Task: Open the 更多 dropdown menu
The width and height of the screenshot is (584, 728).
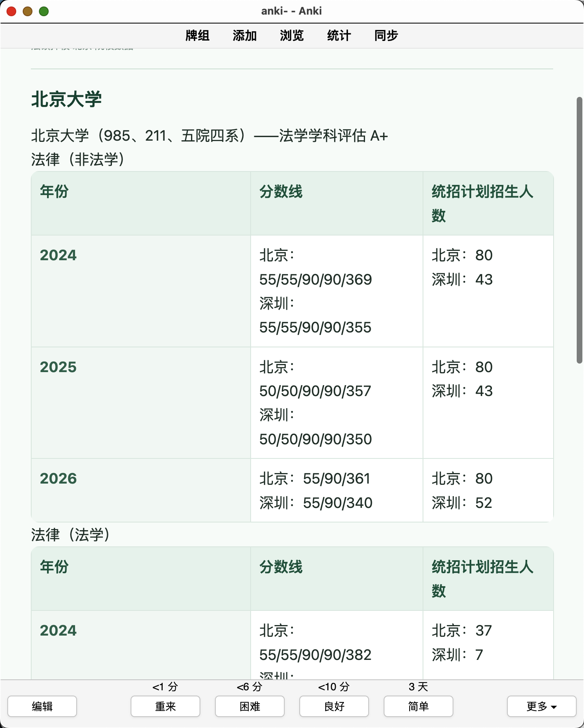Action: [542, 706]
